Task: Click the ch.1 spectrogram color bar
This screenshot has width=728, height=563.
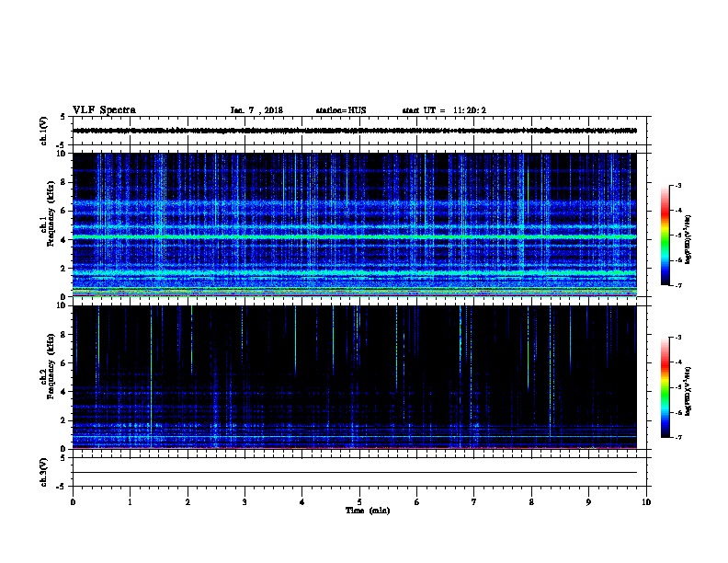Action: [665, 236]
